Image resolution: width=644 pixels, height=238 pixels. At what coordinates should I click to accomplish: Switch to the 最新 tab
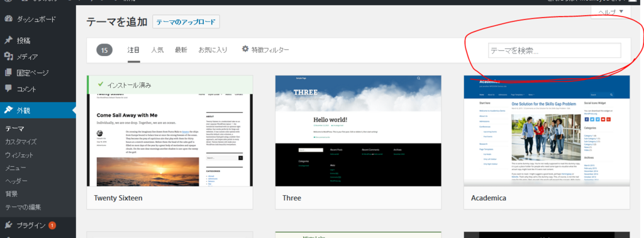pos(180,50)
